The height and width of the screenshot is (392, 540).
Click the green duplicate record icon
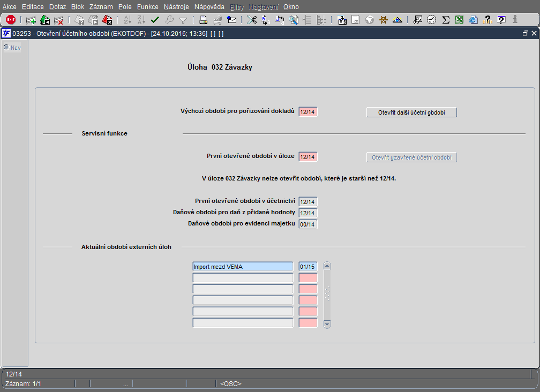(x=45, y=20)
